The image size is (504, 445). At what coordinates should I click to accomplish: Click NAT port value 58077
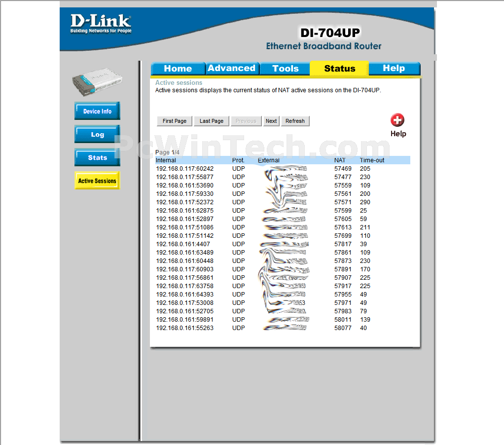click(x=343, y=328)
